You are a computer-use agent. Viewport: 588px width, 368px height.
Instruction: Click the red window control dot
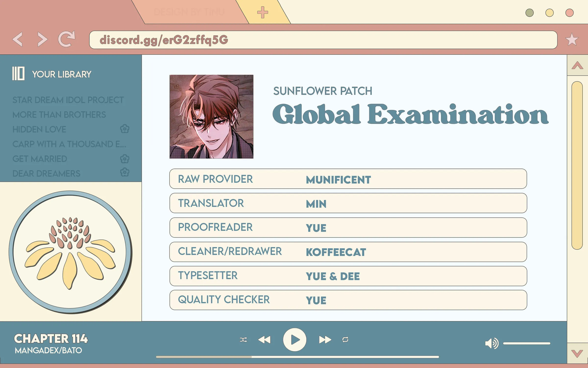pos(569,13)
